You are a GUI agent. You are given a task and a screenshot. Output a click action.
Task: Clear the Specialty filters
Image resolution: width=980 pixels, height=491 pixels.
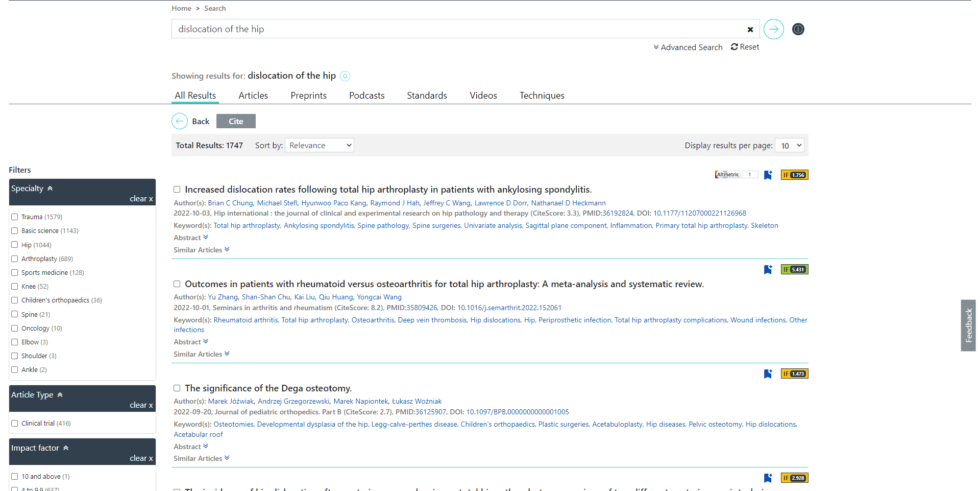pos(141,199)
